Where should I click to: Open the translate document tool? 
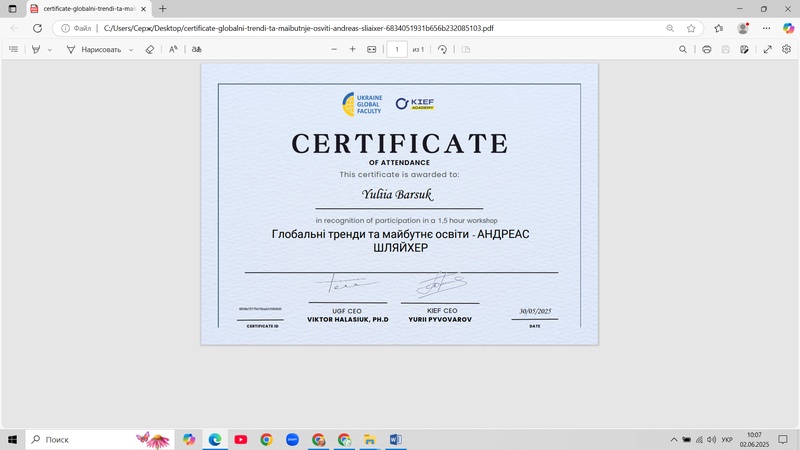tap(196, 49)
